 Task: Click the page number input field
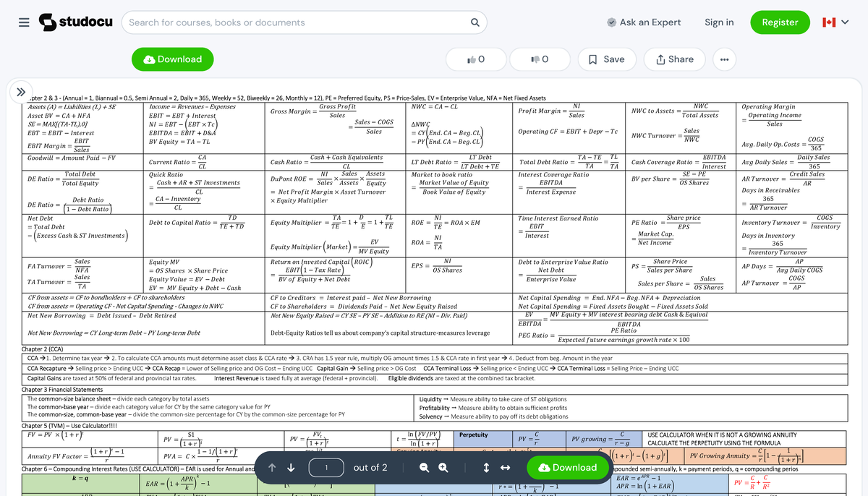tap(326, 468)
